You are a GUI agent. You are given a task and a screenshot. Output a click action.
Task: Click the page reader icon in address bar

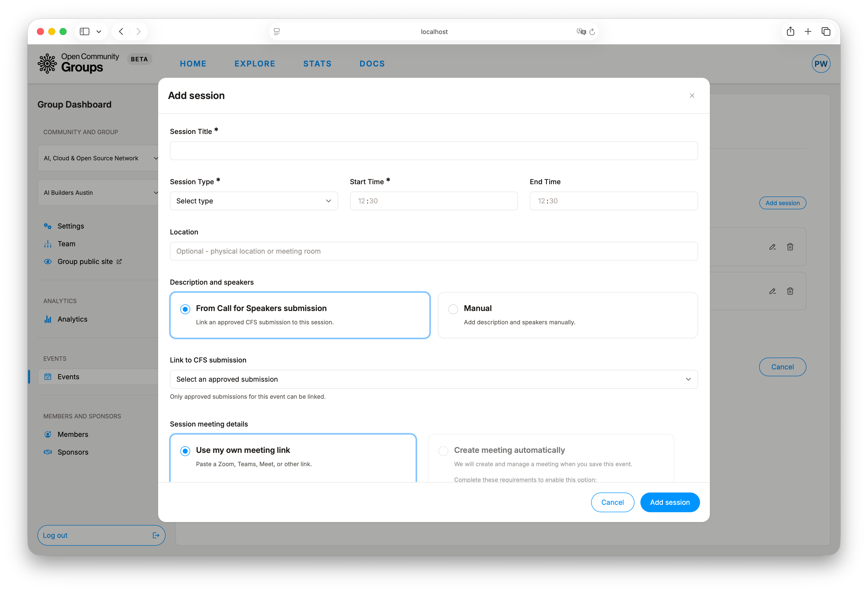tap(277, 32)
